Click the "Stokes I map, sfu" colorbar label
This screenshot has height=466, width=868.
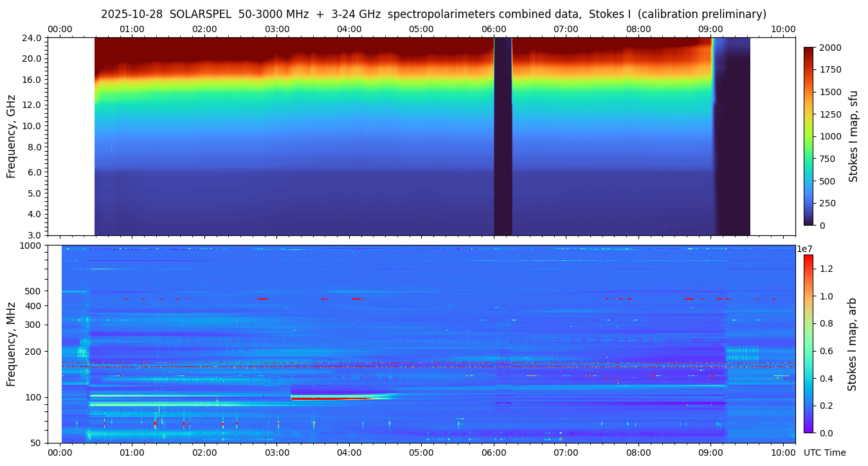coord(854,136)
